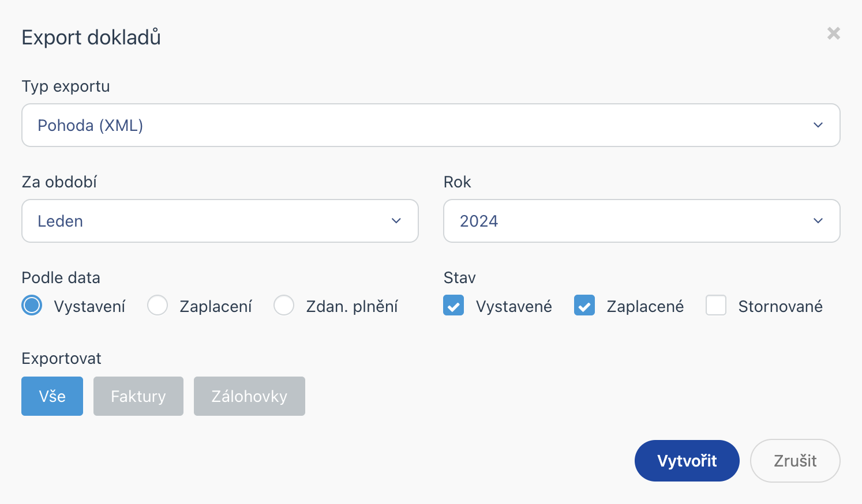Choose the Zaplacení date radio option
862x504 pixels.
(158, 305)
